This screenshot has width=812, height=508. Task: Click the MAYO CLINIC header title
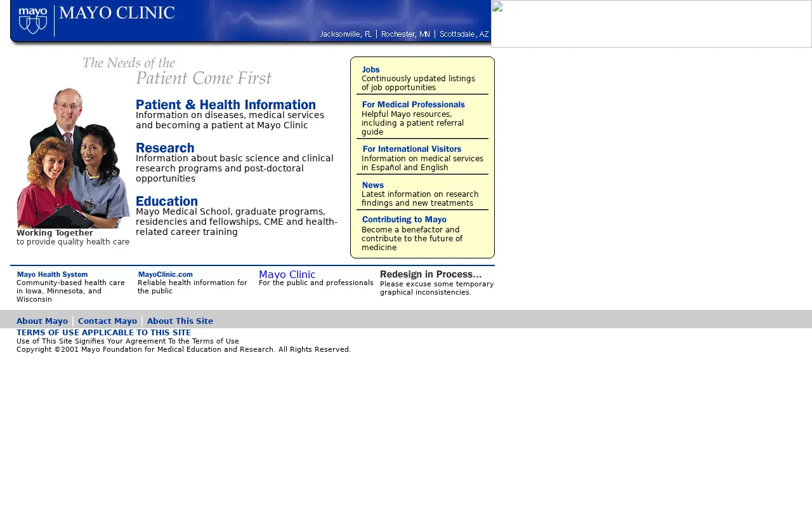(117, 13)
